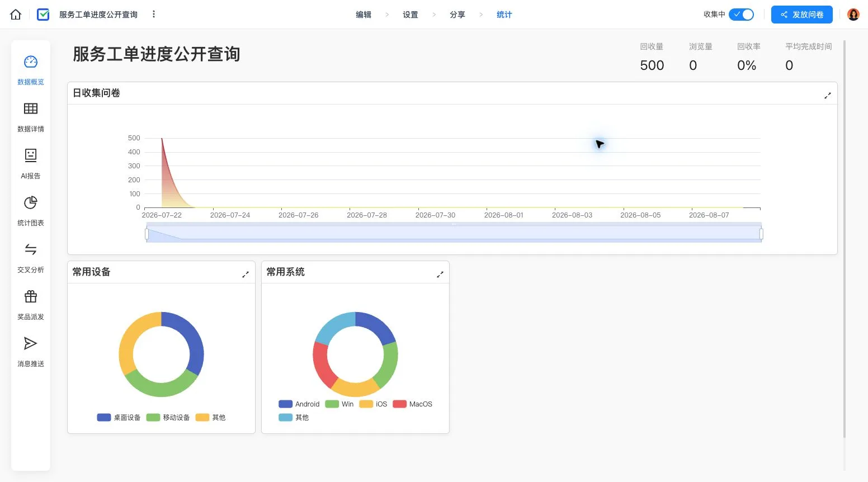Toggle 其他 legend in 常用系统 chart

point(294,418)
